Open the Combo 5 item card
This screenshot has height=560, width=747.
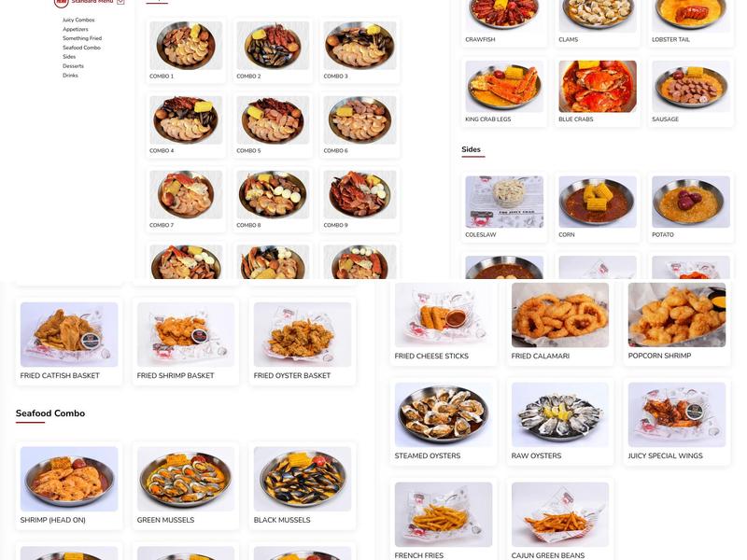[x=273, y=126]
